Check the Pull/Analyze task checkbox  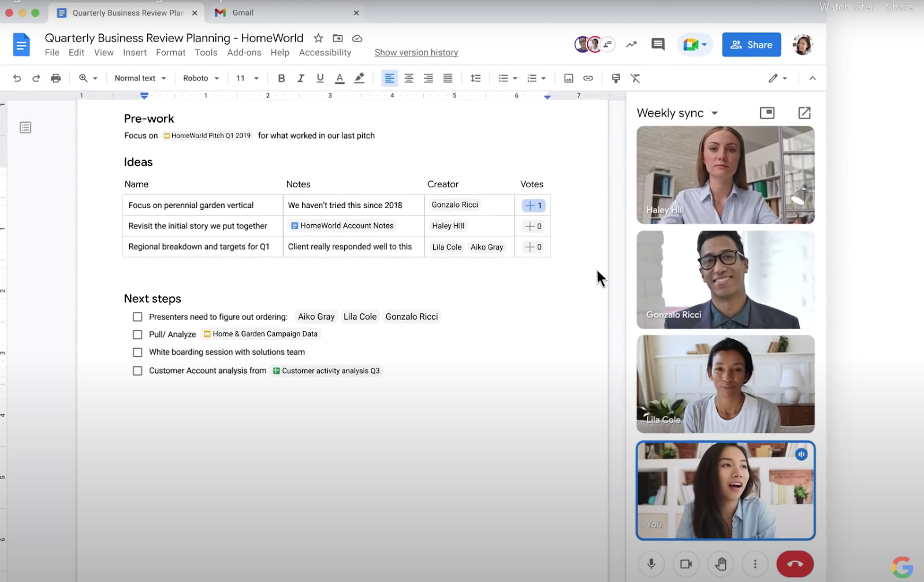(x=137, y=334)
